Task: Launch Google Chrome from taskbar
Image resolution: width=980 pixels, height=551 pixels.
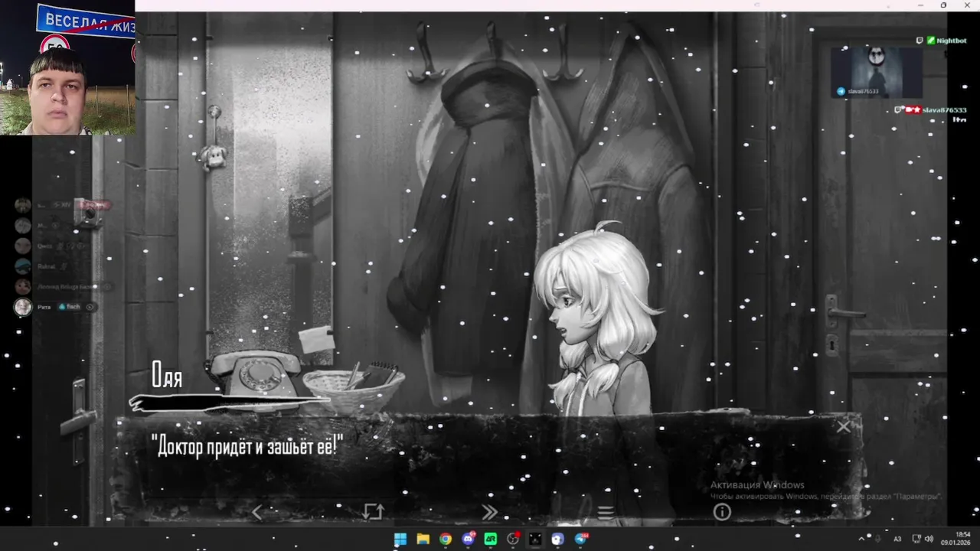Action: tap(446, 539)
